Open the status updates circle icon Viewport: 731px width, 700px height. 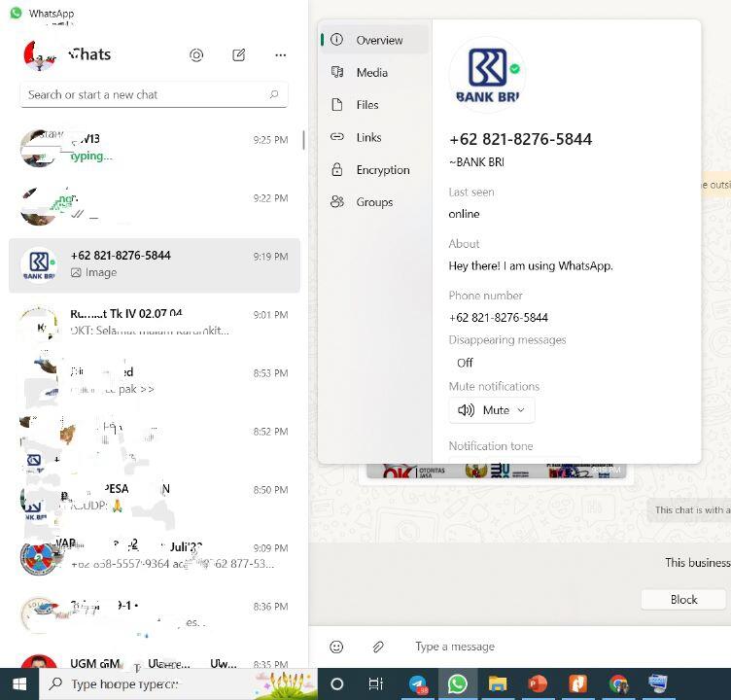pos(196,55)
